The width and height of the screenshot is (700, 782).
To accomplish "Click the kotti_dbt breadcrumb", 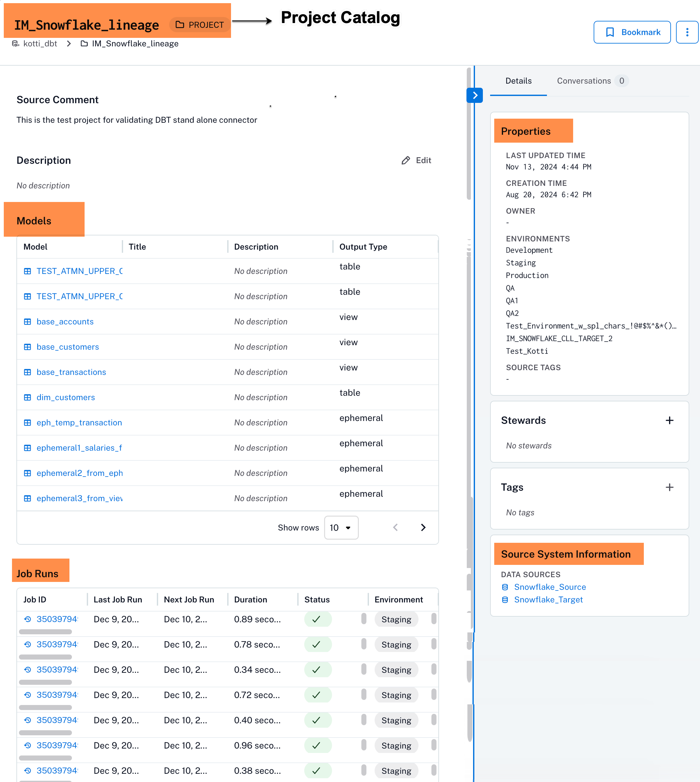I will click(x=40, y=44).
